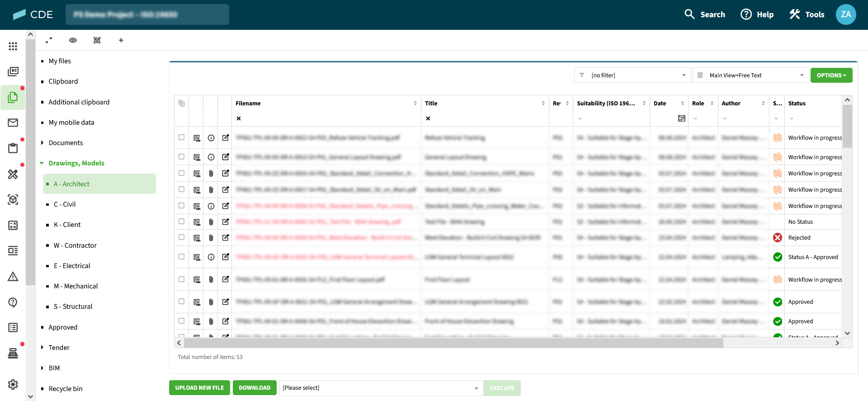Open the mail icon in left sidebar

click(13, 123)
